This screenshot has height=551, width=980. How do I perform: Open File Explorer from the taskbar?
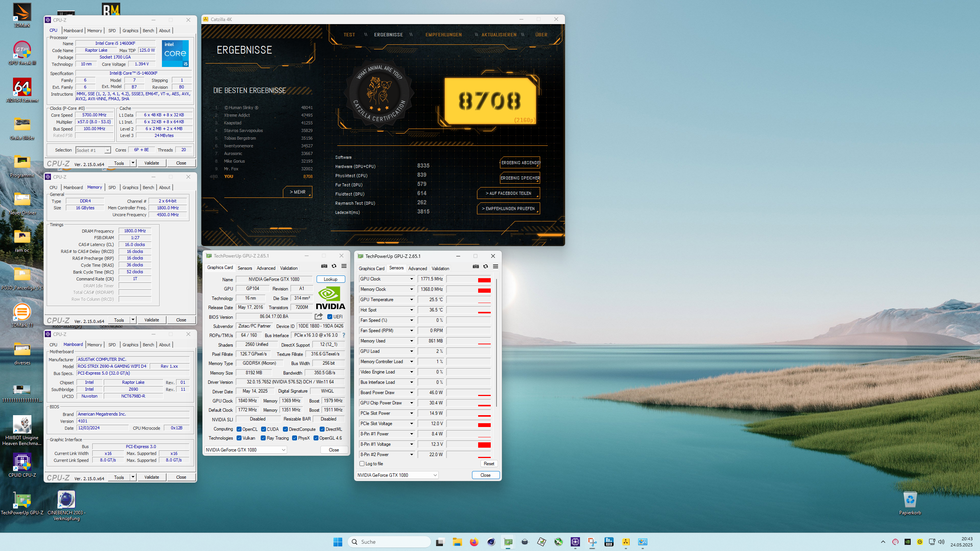[x=457, y=542]
